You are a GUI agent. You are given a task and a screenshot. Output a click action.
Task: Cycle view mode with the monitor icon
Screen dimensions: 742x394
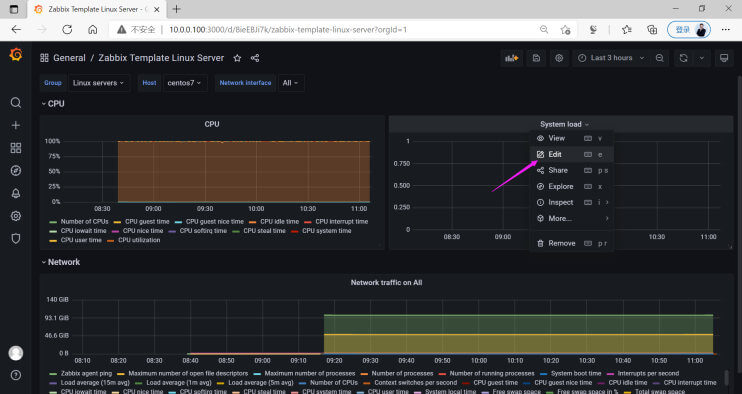point(724,58)
